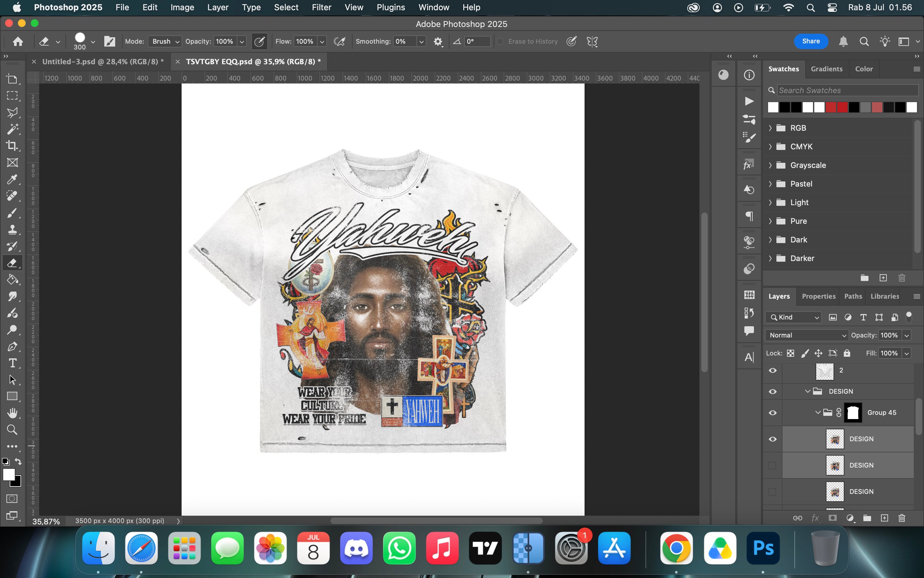
Task: Open the layer Kind filter dropdown
Action: pyautogui.click(x=793, y=317)
